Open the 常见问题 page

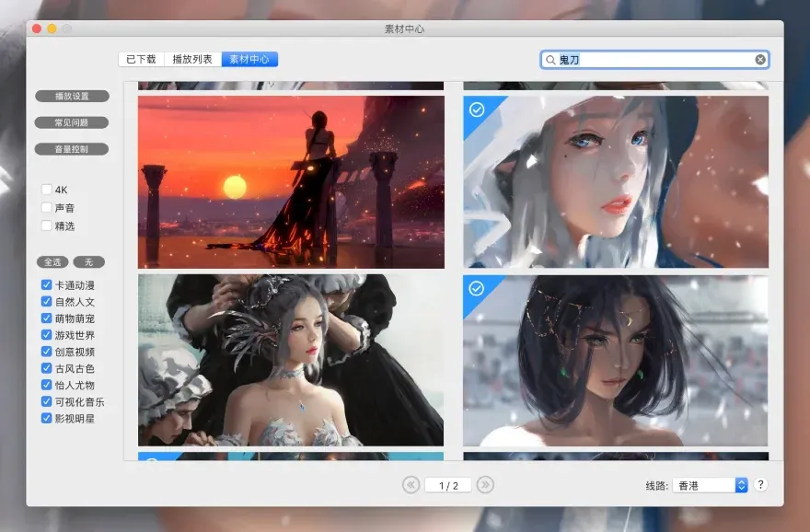72,122
